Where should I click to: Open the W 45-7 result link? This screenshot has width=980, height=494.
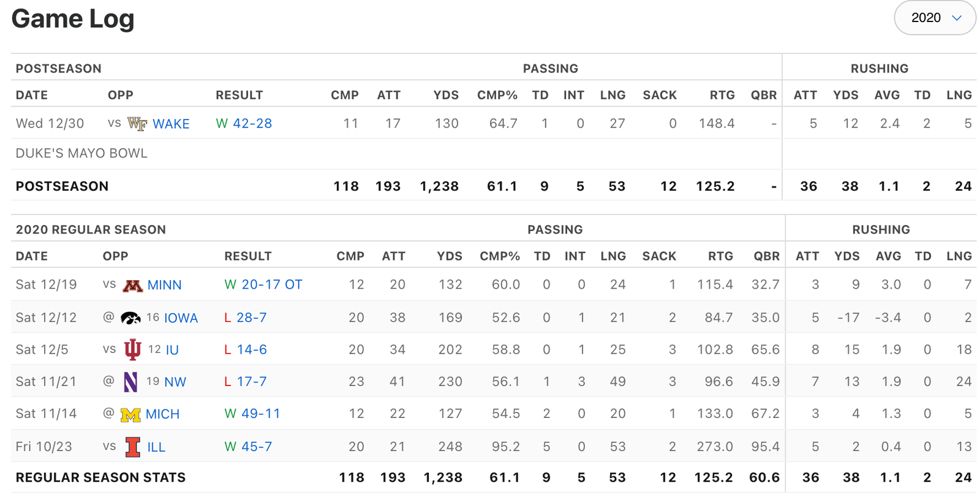[248, 446]
